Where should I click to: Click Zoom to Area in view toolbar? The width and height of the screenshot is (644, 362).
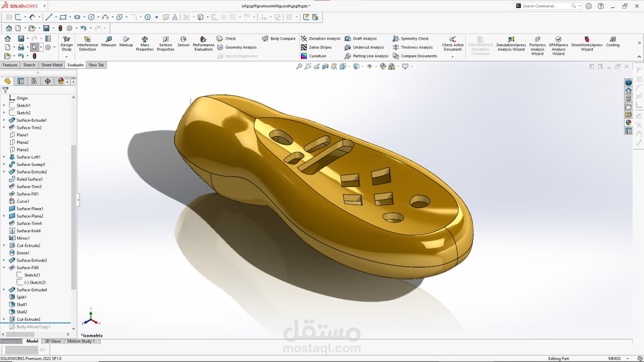point(308,66)
